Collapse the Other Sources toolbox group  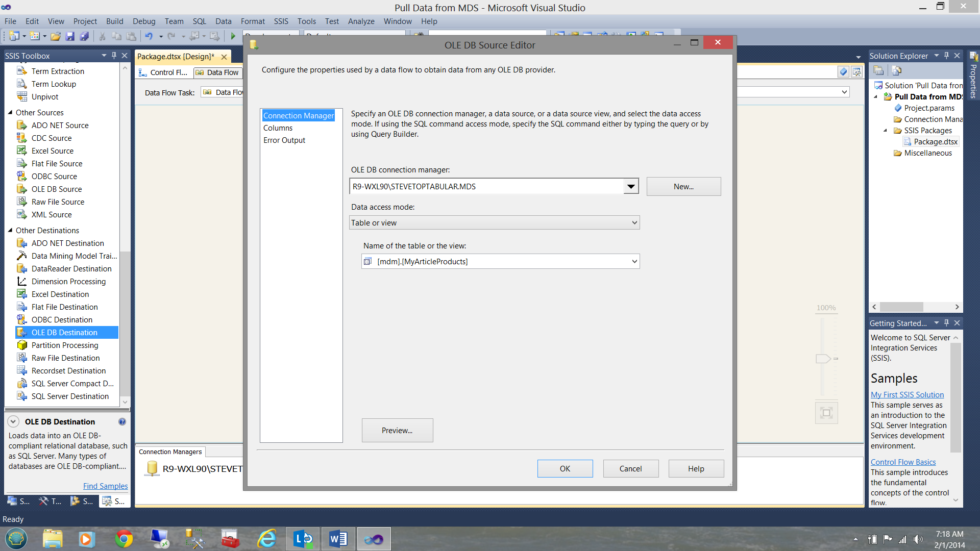[10, 113]
